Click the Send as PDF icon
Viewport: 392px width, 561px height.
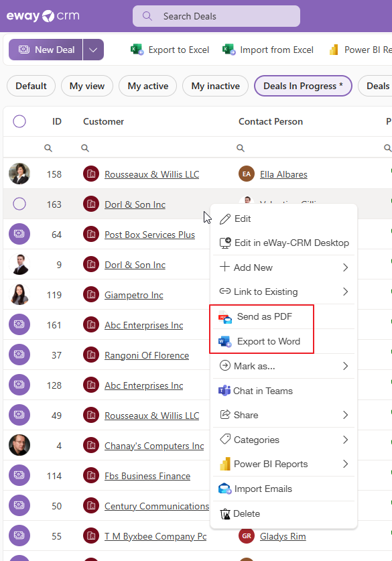(225, 317)
